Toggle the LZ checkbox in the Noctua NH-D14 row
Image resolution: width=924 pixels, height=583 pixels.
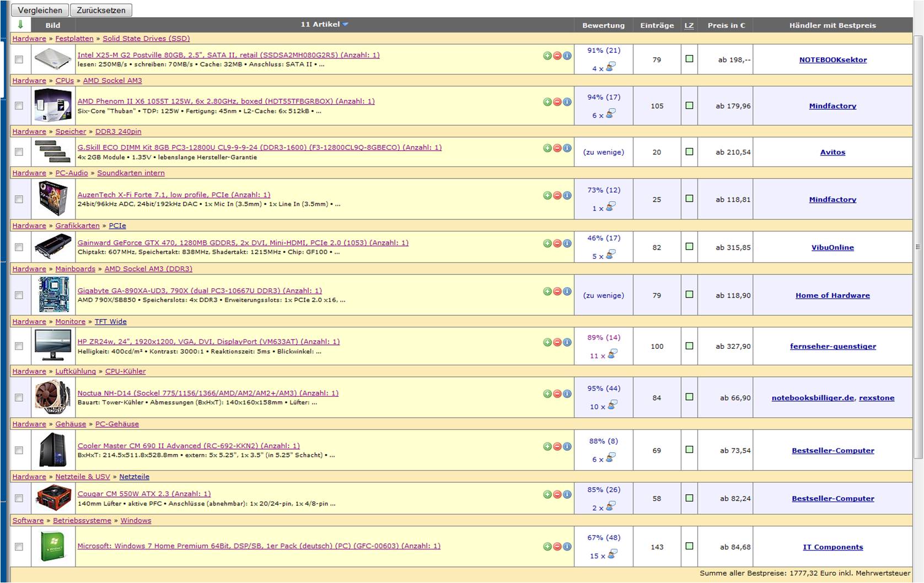pyautogui.click(x=689, y=397)
